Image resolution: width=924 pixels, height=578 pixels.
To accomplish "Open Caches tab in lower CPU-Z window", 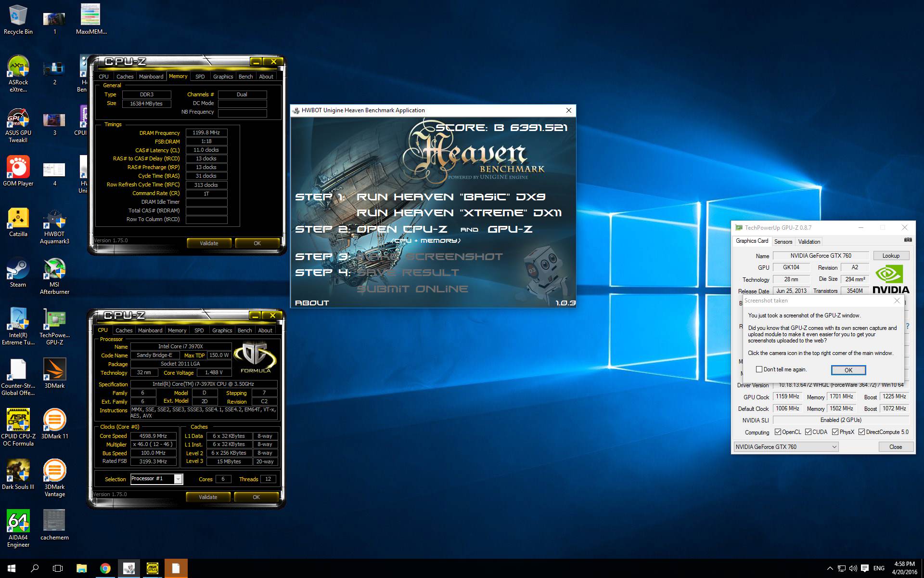I will click(x=124, y=330).
